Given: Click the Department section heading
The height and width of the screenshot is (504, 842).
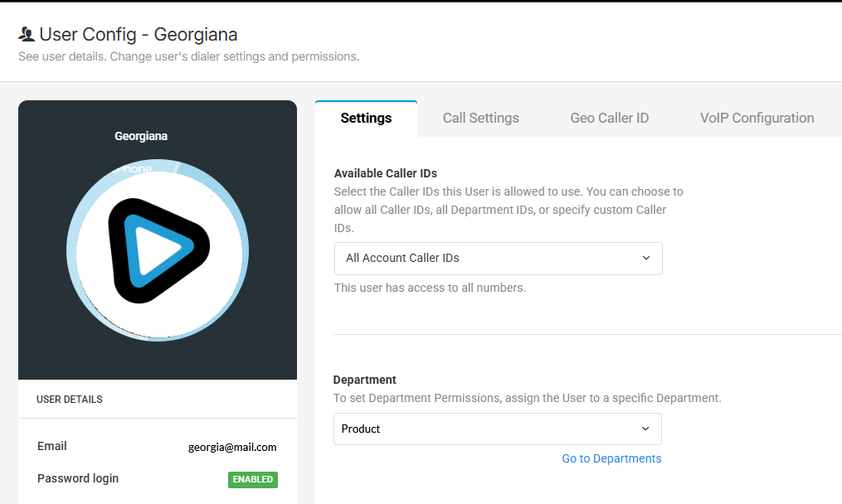Looking at the screenshot, I should click(364, 380).
